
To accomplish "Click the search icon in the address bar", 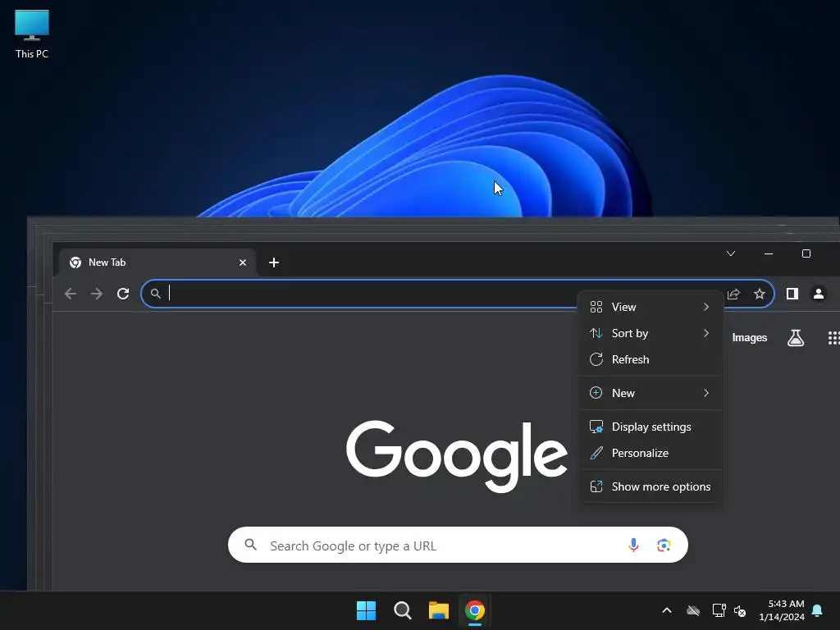I will pos(155,294).
